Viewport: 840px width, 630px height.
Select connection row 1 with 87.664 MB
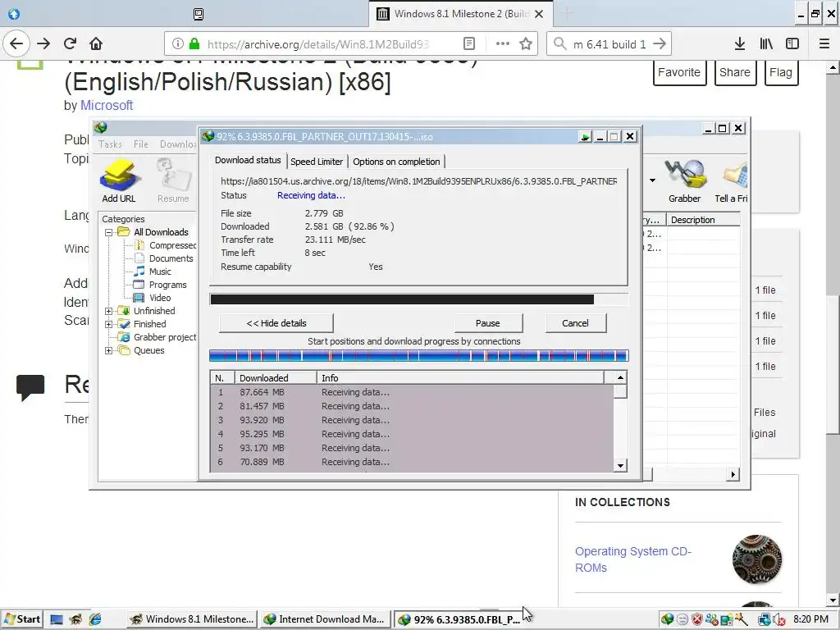412,392
